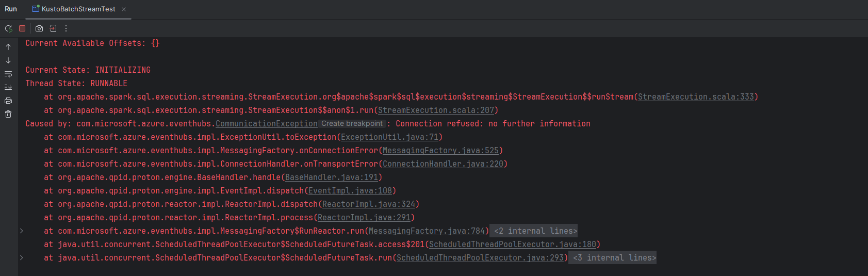The width and height of the screenshot is (868, 276).
Task: Open StreamExecution.scala:333 link
Action: pos(696,97)
